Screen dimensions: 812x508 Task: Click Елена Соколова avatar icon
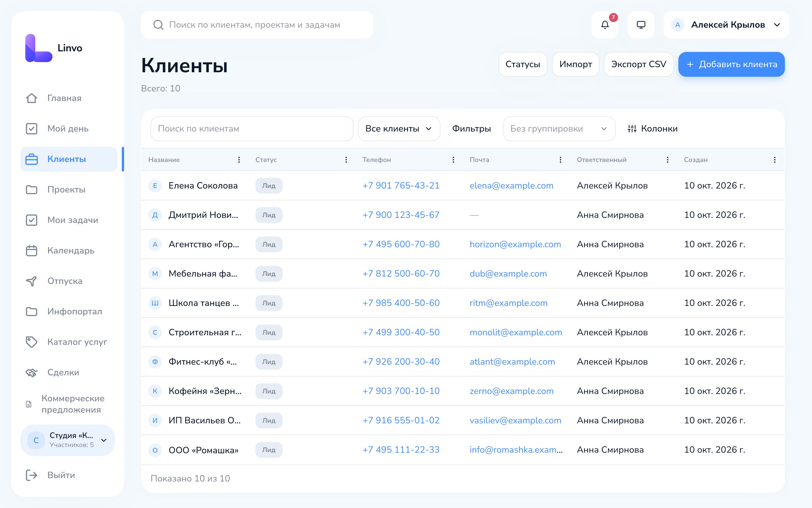[x=155, y=186]
